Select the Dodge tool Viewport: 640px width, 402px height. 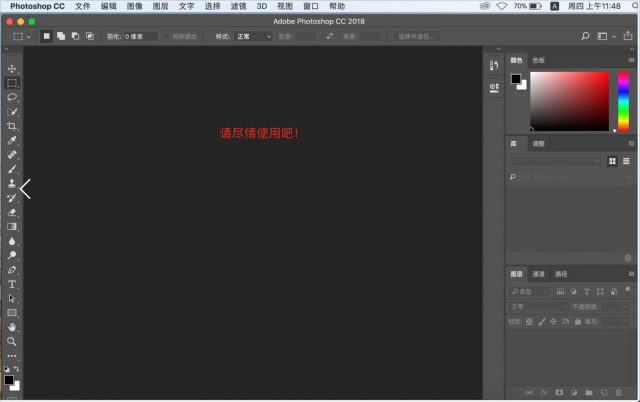(x=12, y=255)
